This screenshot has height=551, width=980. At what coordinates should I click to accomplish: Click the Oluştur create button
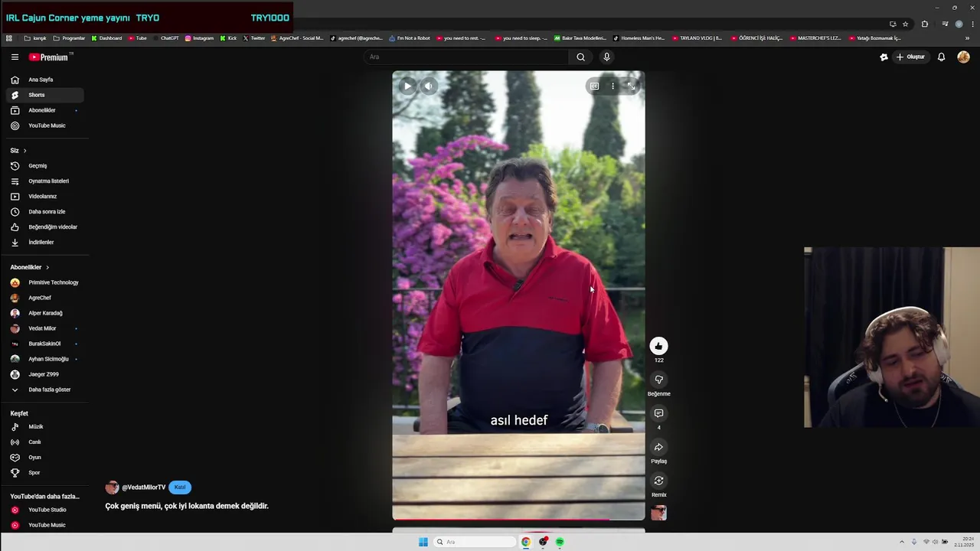coord(910,57)
